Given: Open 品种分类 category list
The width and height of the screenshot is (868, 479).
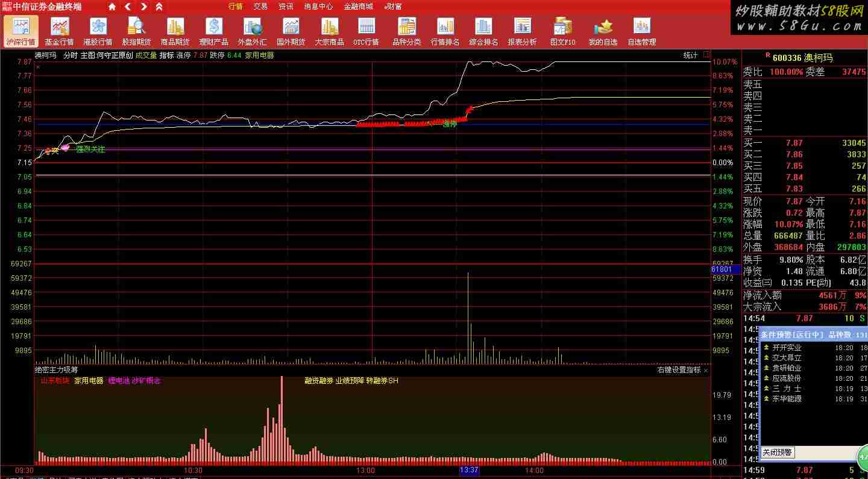Looking at the screenshot, I should click(x=407, y=31).
